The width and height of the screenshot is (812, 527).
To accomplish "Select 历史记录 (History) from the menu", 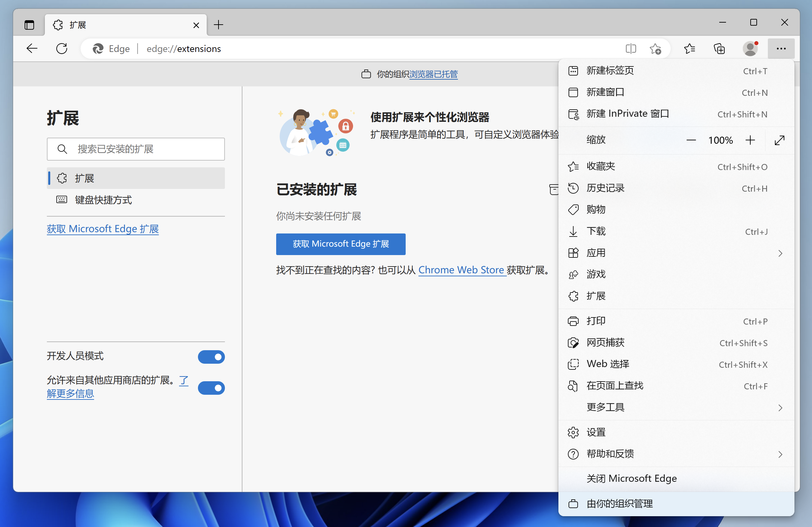I will pos(605,188).
